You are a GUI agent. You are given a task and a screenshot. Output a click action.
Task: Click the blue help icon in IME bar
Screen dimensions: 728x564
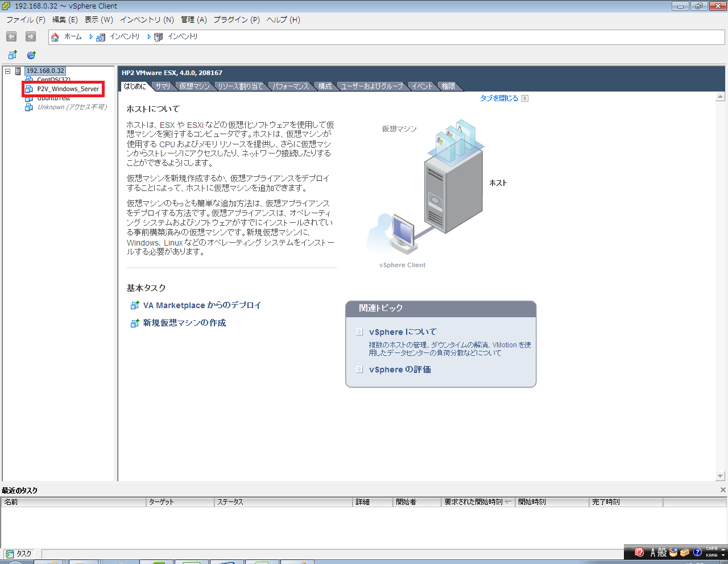tap(697, 552)
